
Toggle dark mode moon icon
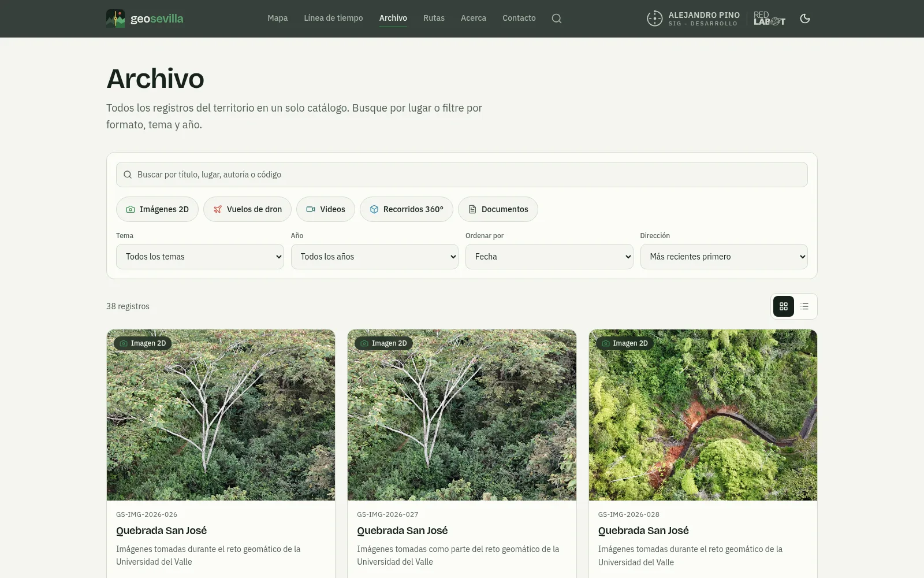(x=805, y=18)
